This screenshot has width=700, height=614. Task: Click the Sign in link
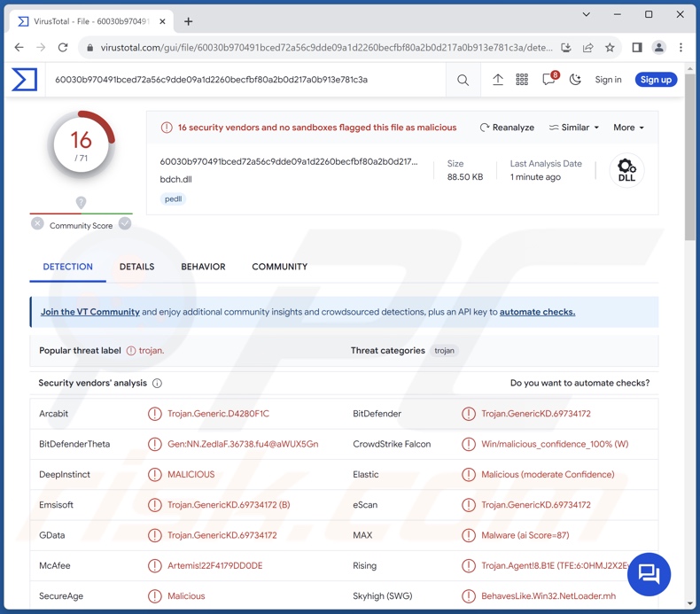608,80
